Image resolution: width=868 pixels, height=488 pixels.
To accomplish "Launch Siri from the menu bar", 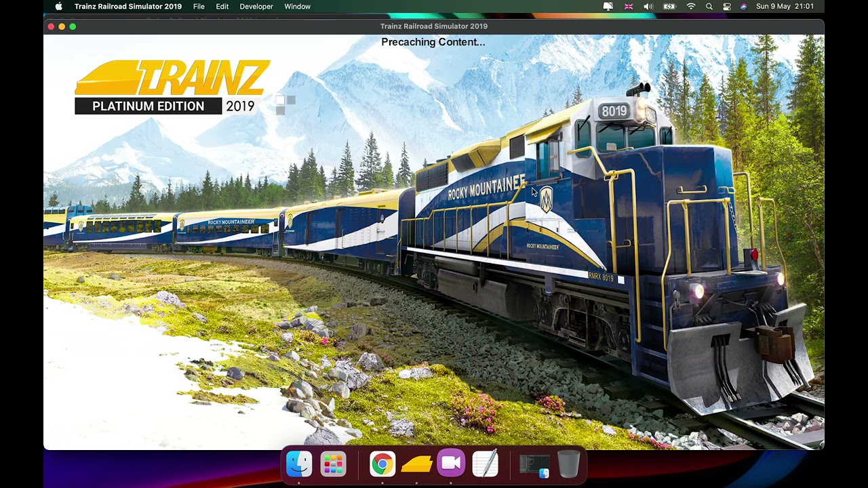I will (x=743, y=7).
